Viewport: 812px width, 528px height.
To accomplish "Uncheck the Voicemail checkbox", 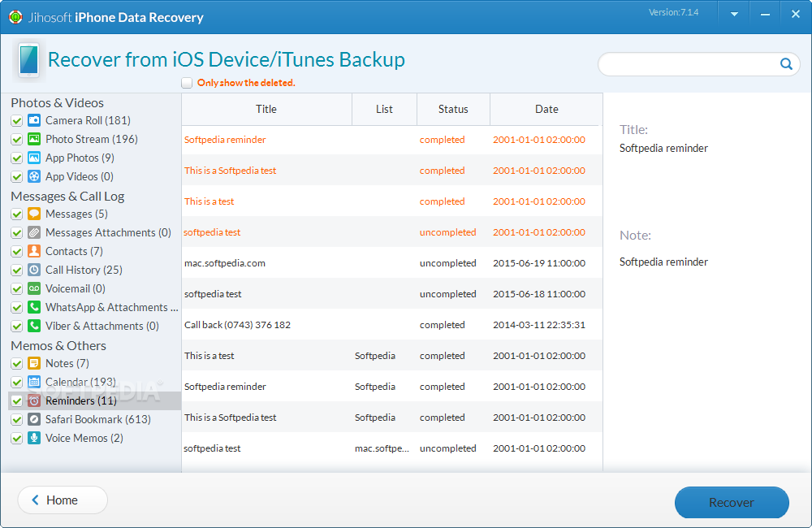I will tap(16, 288).
